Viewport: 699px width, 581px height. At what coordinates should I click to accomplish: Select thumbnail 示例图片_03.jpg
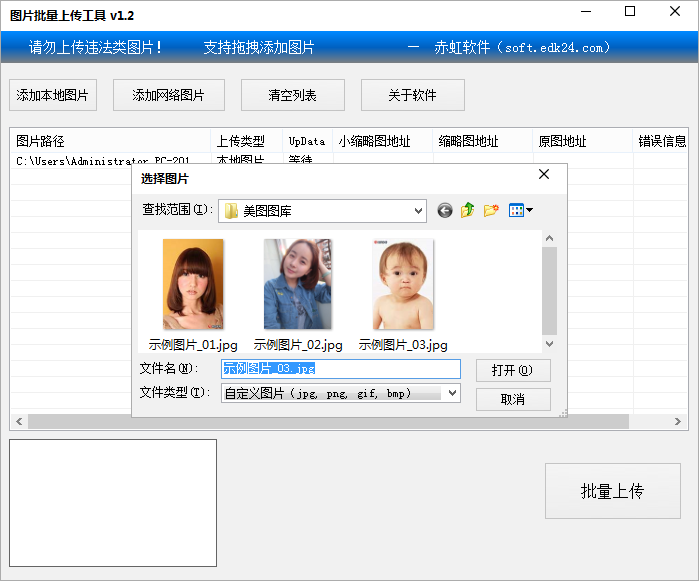[x=403, y=284]
